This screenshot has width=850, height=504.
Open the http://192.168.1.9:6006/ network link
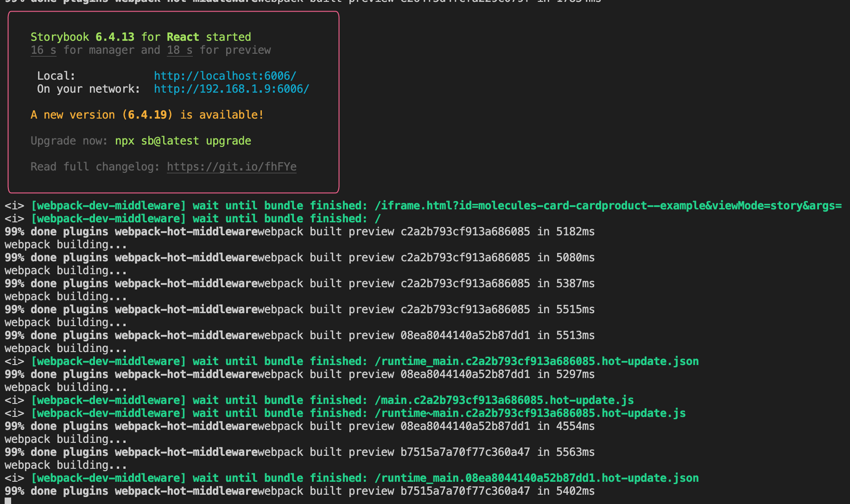click(x=231, y=88)
